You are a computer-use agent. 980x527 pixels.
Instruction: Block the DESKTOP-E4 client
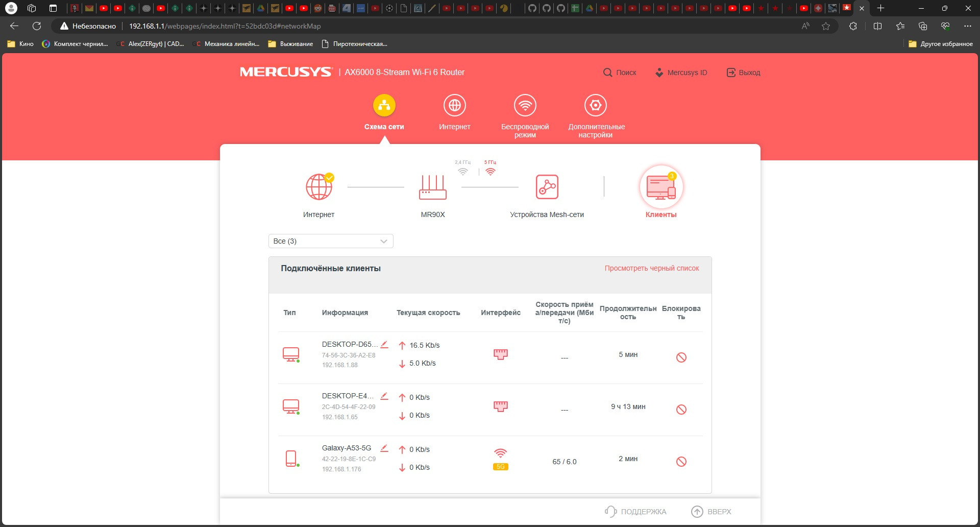tap(681, 410)
